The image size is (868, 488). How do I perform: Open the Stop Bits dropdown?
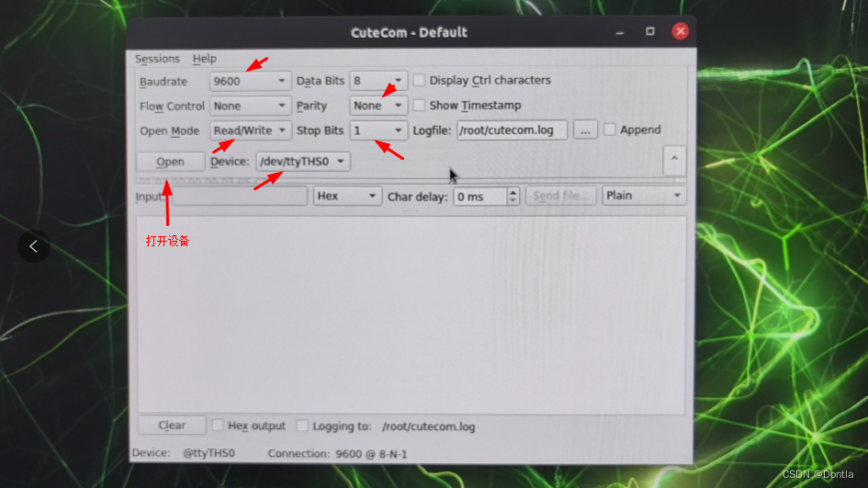[x=378, y=131]
